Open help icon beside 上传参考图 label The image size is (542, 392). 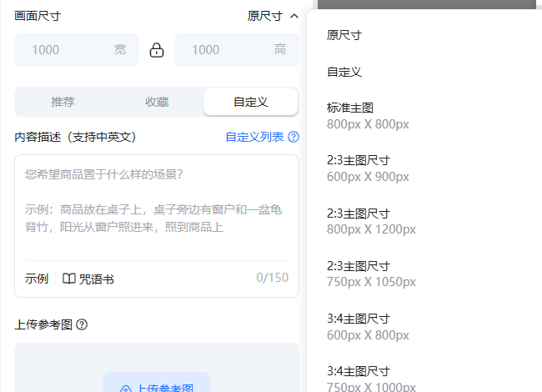(x=82, y=324)
